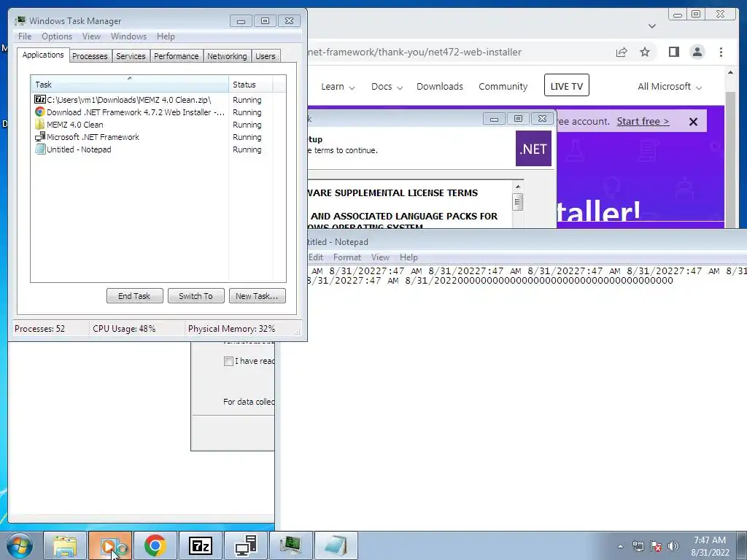Open Notepad Edit menu
Screen dimensions: 747x560
[315, 257]
